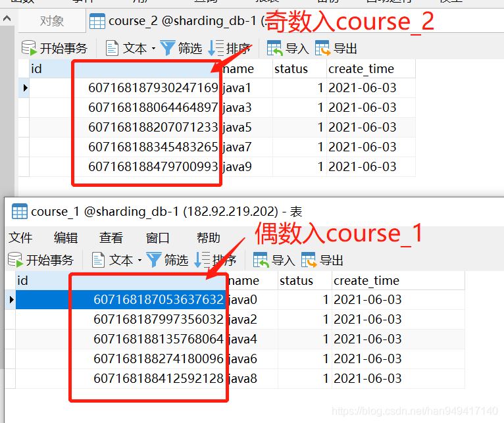
Task: Click the id column header in course_1
Action: [121, 280]
